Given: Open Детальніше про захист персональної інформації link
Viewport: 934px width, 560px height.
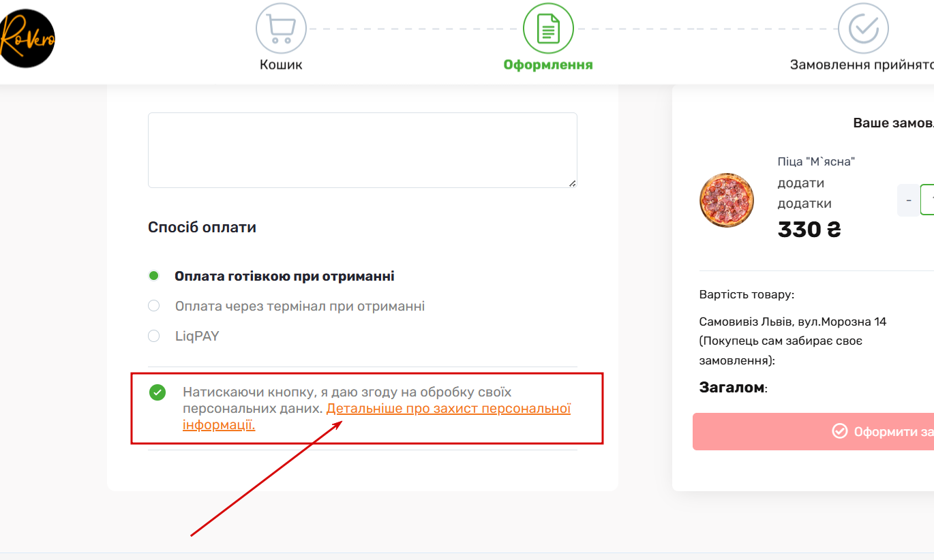Looking at the screenshot, I should coord(377,417).
